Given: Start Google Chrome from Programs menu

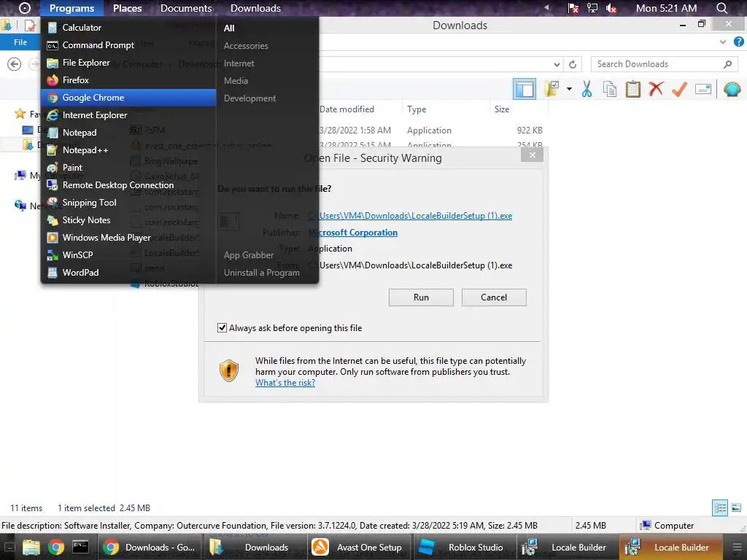Looking at the screenshot, I should [128, 98].
